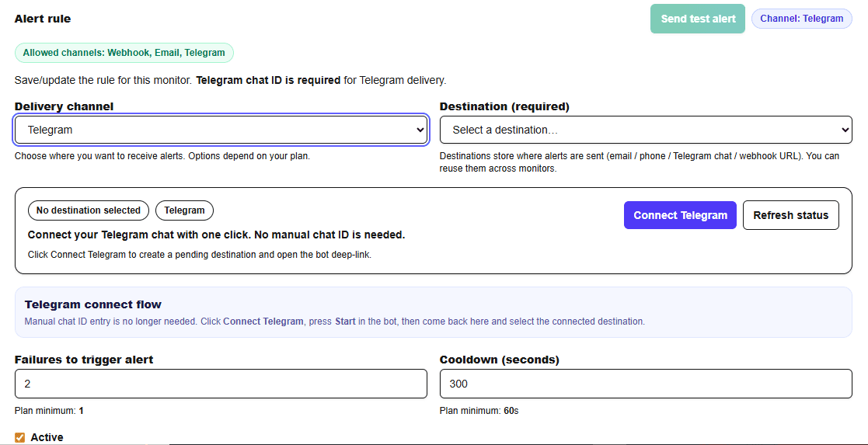The height and width of the screenshot is (445, 868).
Task: Open the Destination select dropdown
Action: pyautogui.click(x=646, y=130)
